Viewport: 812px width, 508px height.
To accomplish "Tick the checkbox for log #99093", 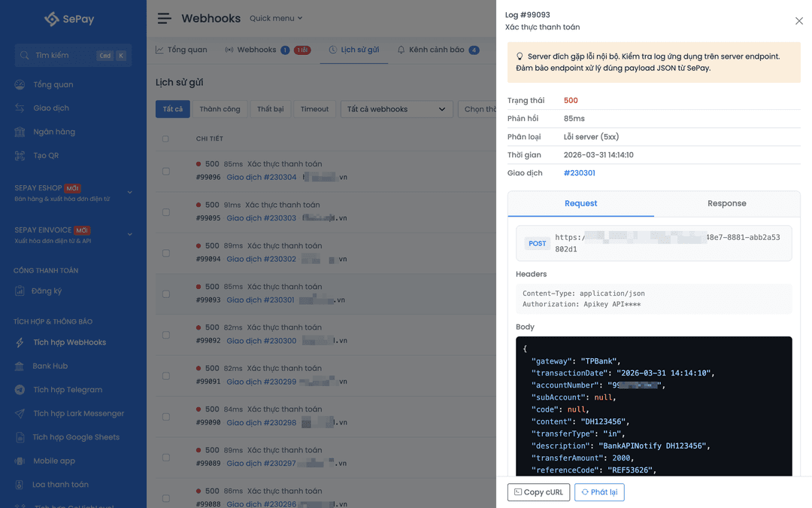I will pyautogui.click(x=165, y=294).
